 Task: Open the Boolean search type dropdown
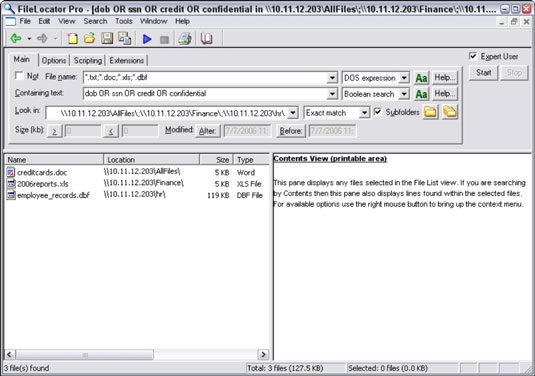[x=404, y=94]
